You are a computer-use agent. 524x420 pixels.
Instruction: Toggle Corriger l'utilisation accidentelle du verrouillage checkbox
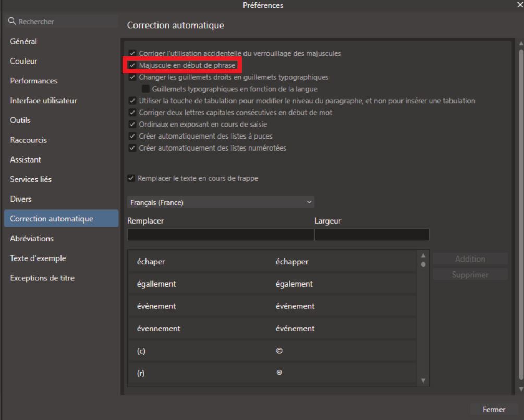(132, 53)
